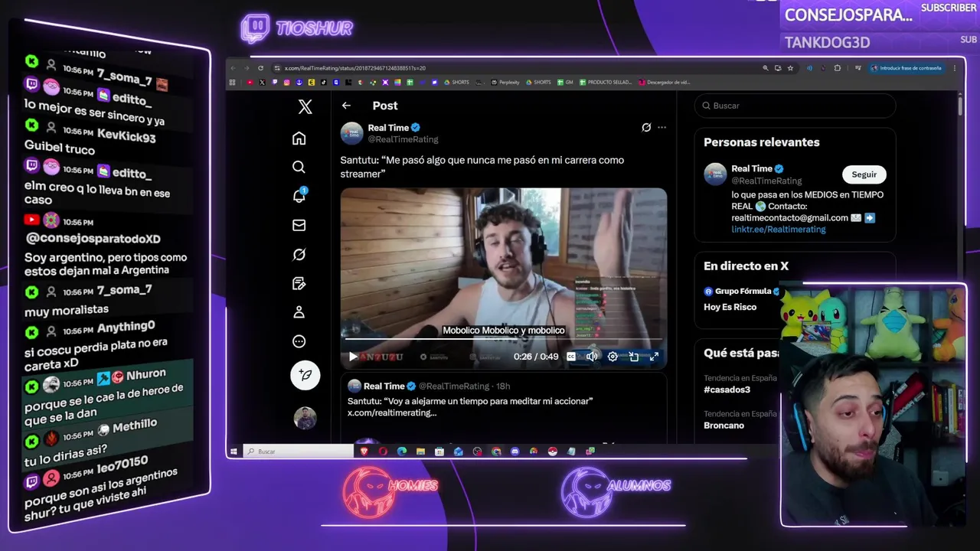Viewport: 980px width, 551px height.
Task: Open Real Time author name on post
Action: (388, 128)
